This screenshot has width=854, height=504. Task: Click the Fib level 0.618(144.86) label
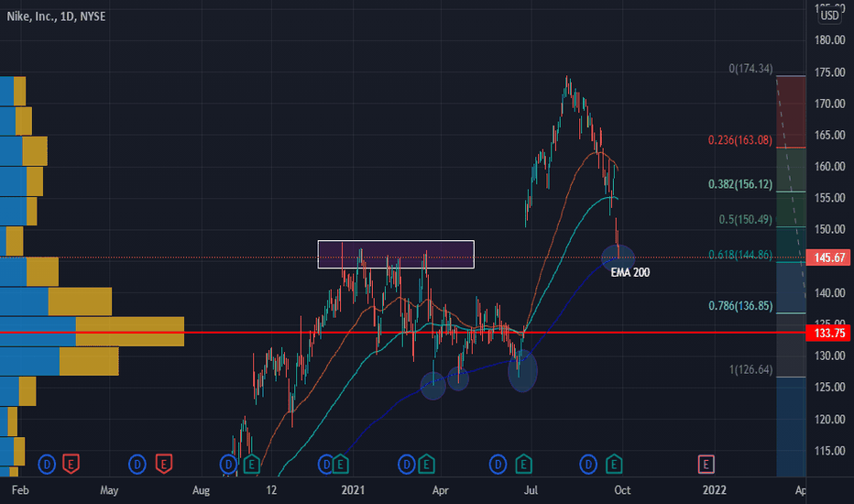pyautogui.click(x=740, y=255)
